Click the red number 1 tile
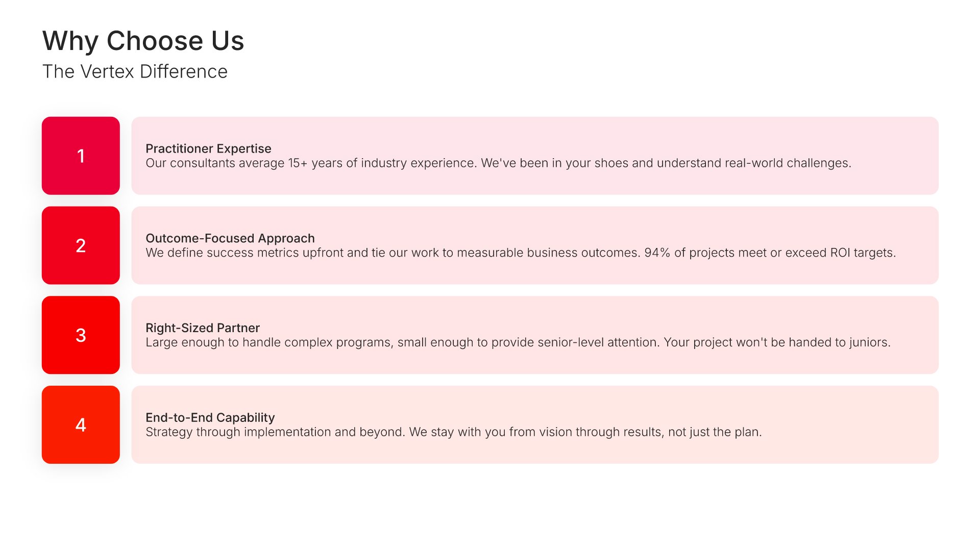Screen dimensions: 980x551 [81, 156]
